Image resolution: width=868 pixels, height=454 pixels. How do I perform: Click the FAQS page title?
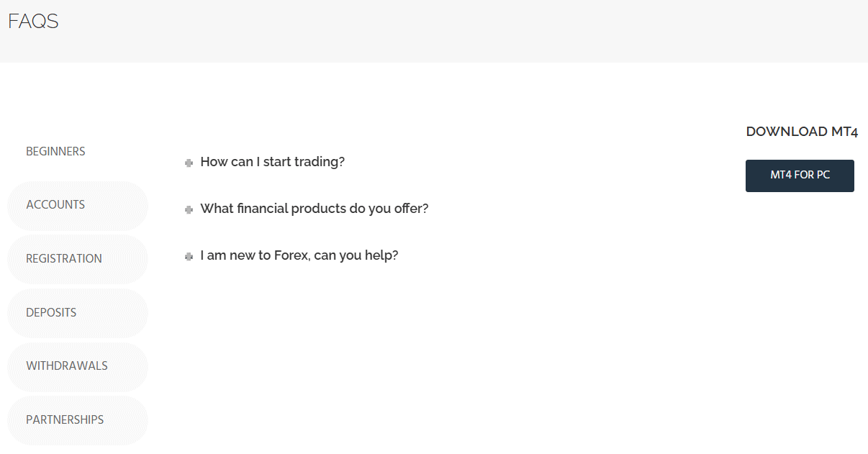click(32, 22)
